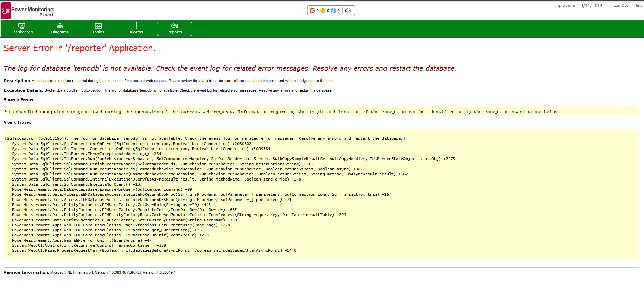Click the 'Exception Details:' label
Image resolution: width=644 pixels, height=303 pixels.
coord(23,90)
